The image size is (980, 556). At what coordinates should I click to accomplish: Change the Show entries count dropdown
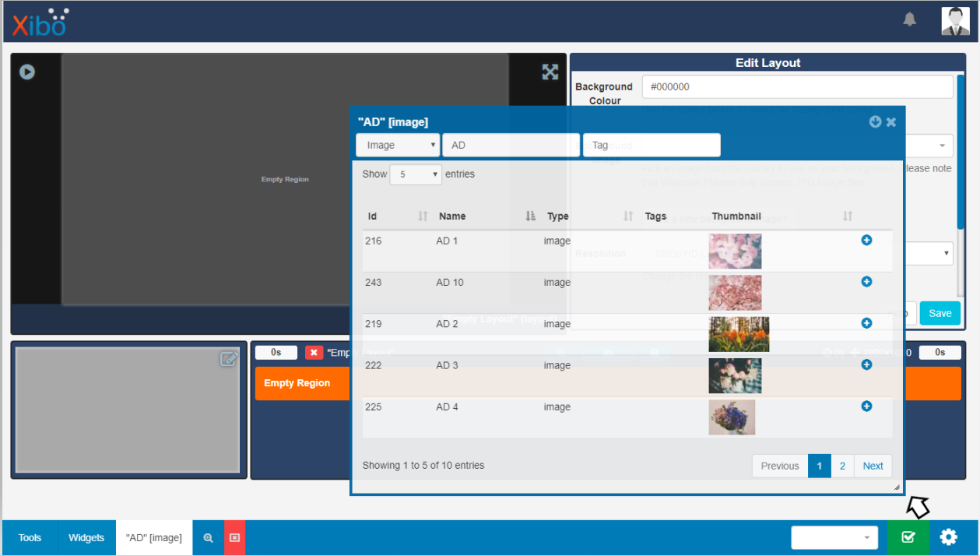415,174
